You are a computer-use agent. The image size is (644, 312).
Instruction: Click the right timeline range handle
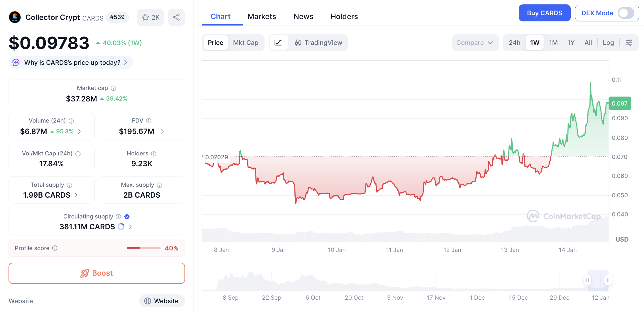608,280
